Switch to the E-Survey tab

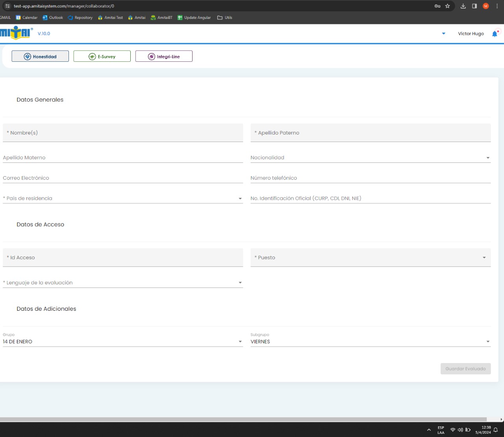tap(102, 56)
